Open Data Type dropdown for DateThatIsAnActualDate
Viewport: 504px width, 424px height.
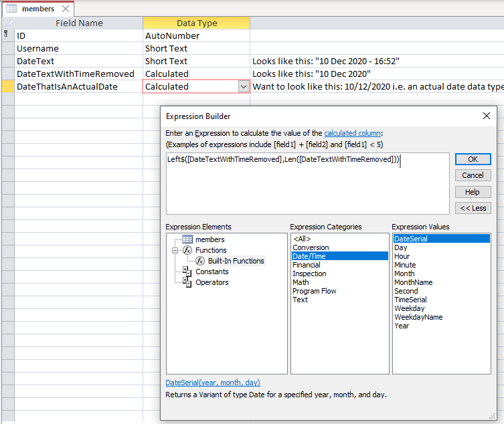pos(244,87)
